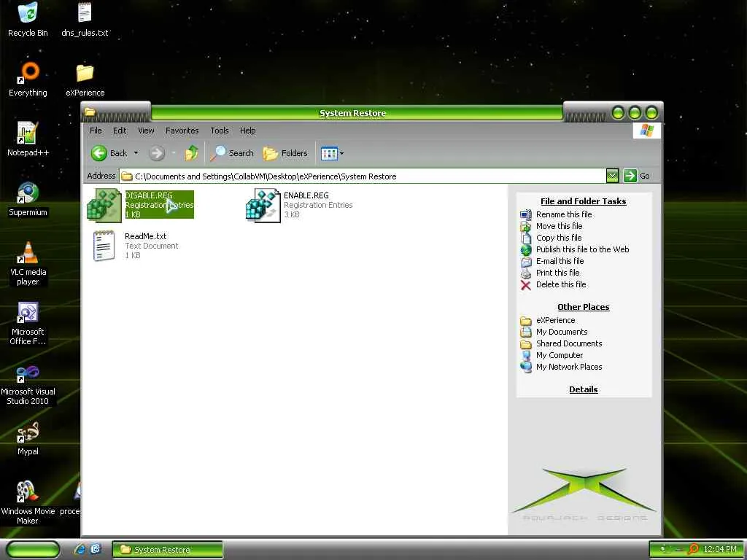Expand the Views dropdown arrow
Image resolution: width=747 pixels, height=560 pixels.
341,153
